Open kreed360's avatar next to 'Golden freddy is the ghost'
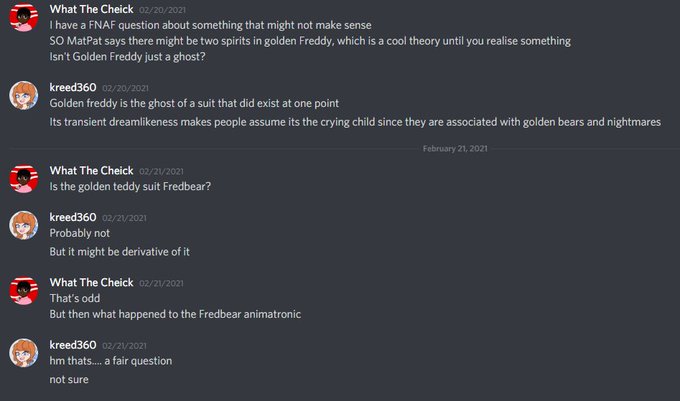 pos(23,95)
